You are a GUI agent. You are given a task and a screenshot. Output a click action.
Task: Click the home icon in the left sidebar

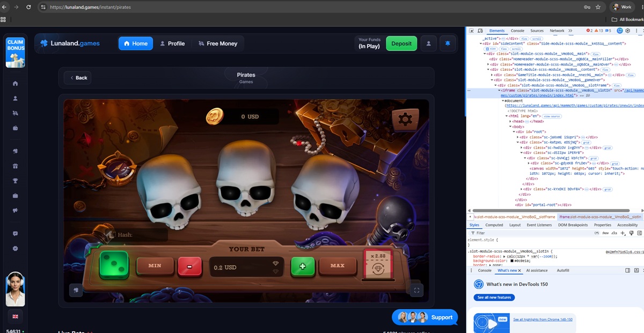[15, 84]
